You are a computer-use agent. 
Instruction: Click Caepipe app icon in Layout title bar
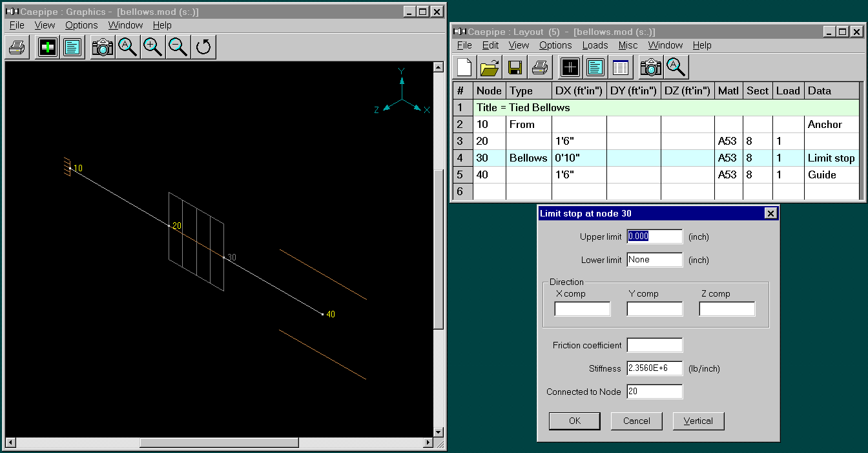point(459,32)
